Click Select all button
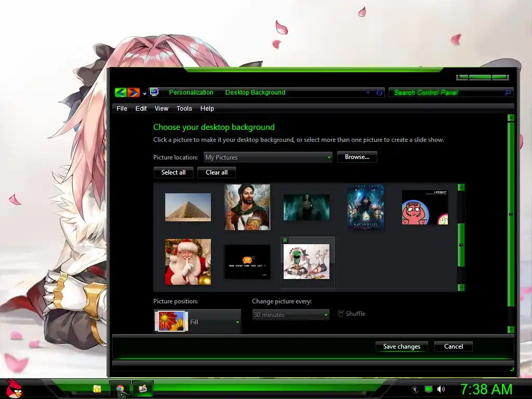Image resolution: width=532 pixels, height=399 pixels. pos(174,172)
